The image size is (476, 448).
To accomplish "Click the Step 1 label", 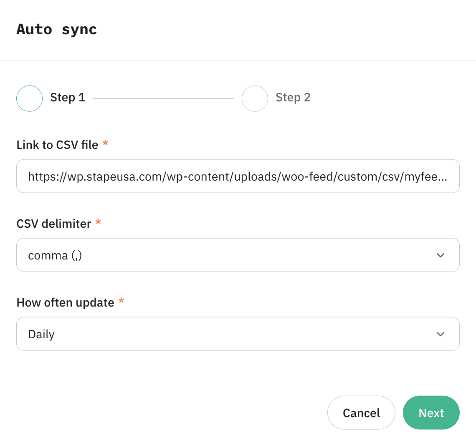I will point(68,97).
